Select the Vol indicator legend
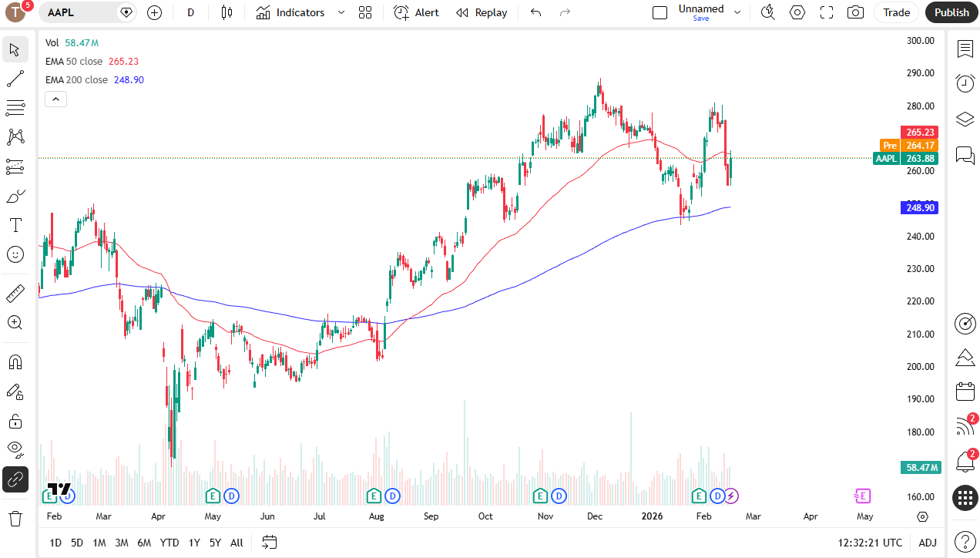Viewport: 980px width, 558px height. coord(52,43)
